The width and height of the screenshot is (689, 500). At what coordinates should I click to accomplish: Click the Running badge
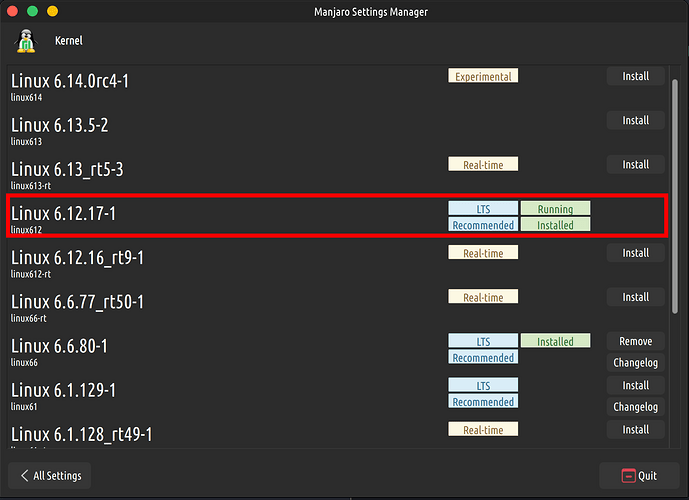click(x=555, y=208)
